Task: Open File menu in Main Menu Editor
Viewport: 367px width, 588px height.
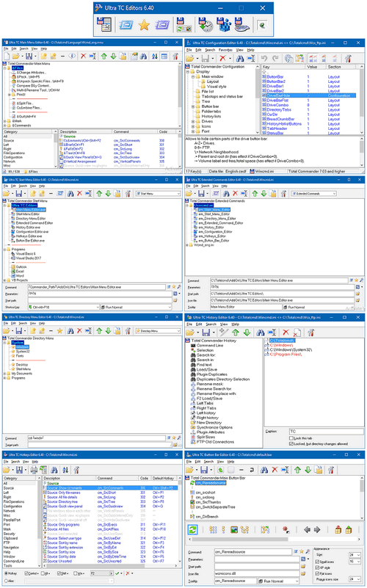Action: (6, 48)
